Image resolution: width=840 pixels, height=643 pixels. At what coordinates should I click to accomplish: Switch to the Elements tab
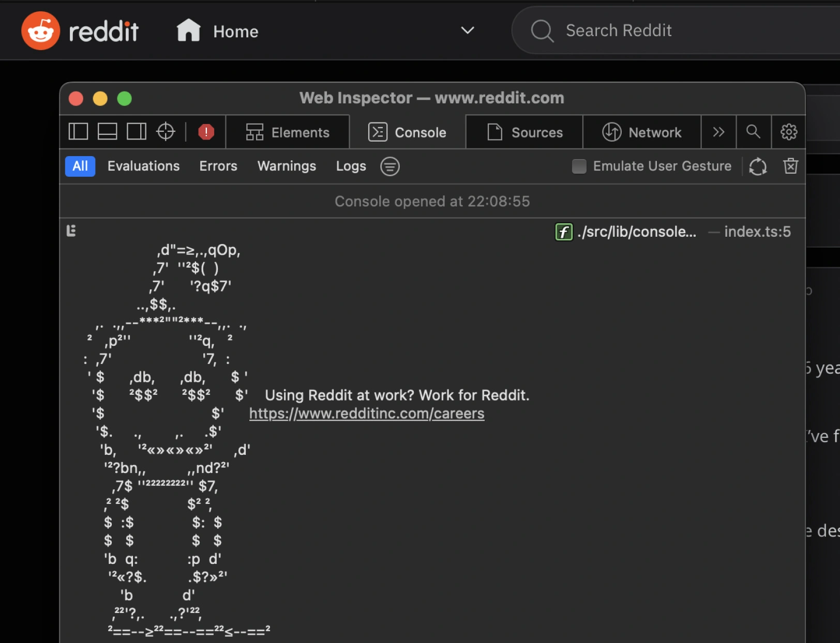click(288, 132)
